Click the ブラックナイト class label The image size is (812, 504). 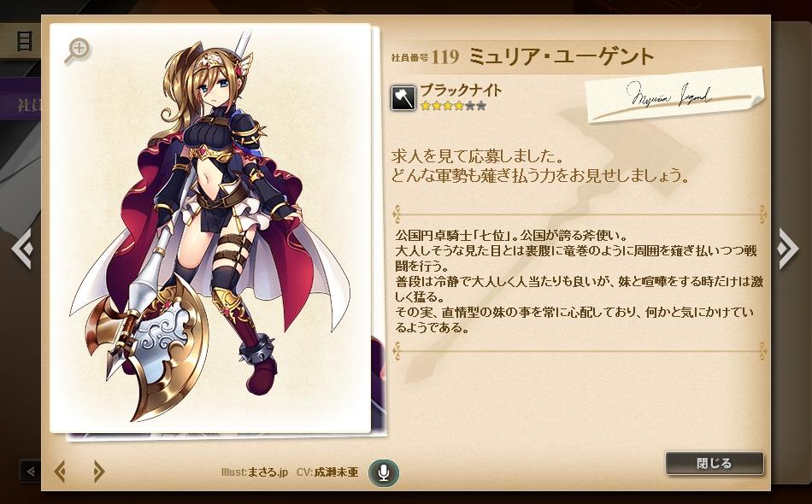(461, 91)
